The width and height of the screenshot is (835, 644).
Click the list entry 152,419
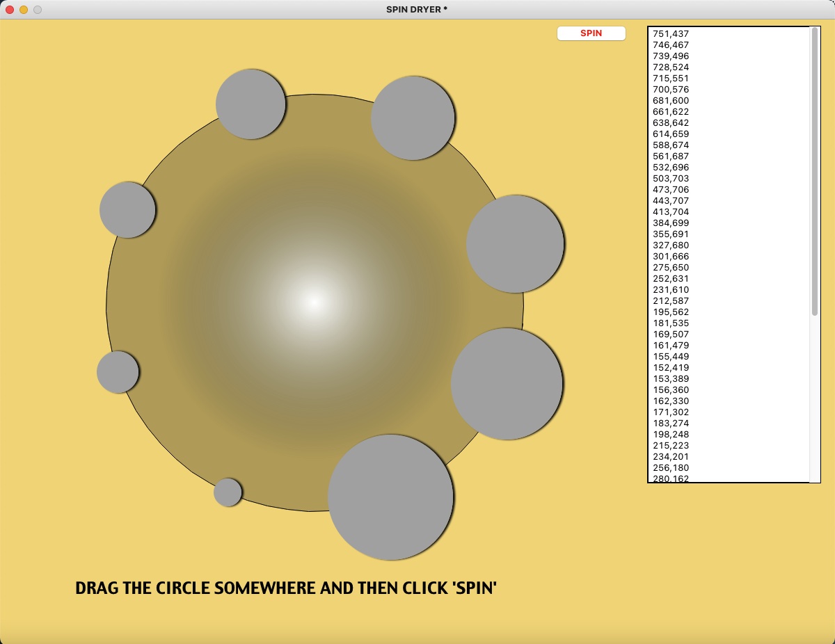point(671,367)
